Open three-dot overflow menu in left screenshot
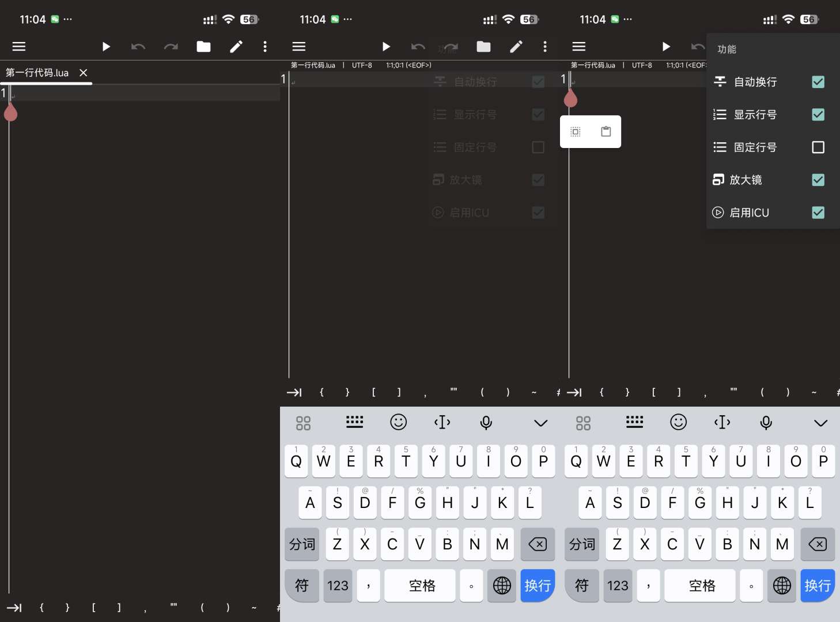 point(265,47)
